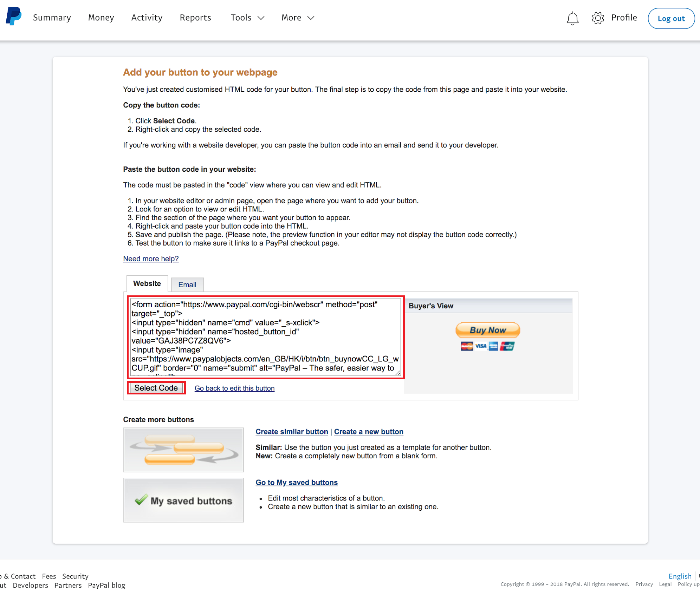Click the Log out button
Image resolution: width=700 pixels, height=589 pixels.
coord(671,18)
